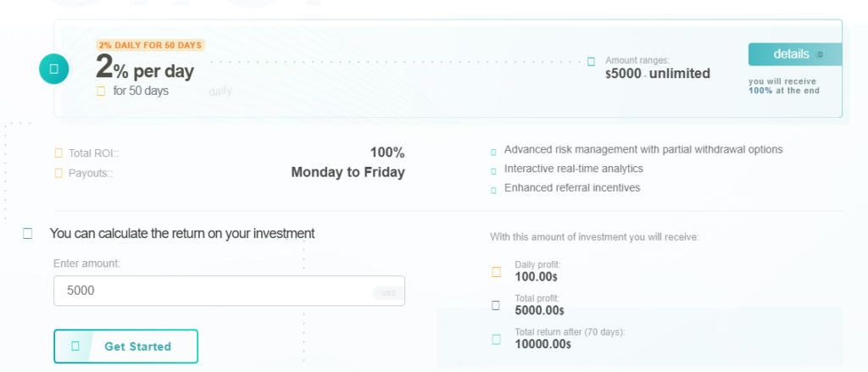Click the risk management bullet icon

coord(493,153)
